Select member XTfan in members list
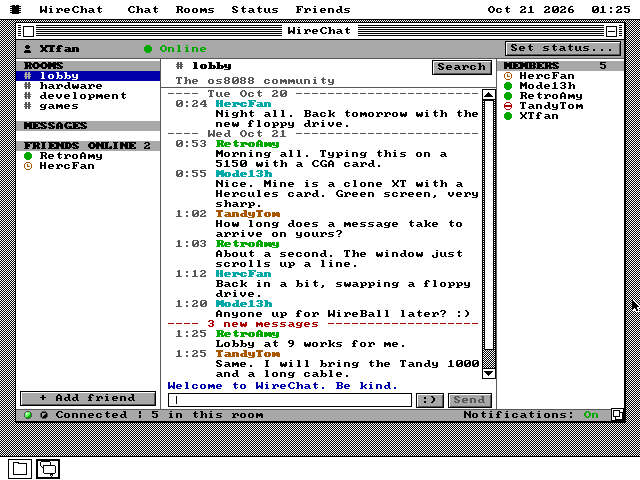 [560, 116]
